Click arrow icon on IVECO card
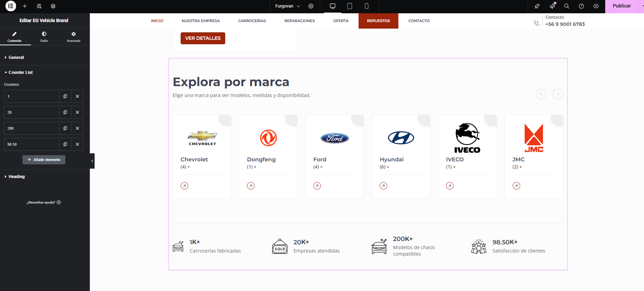Image resolution: width=644 pixels, height=291 pixels. click(450, 186)
